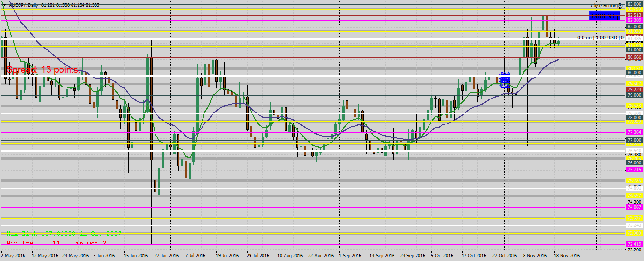The height and width of the screenshot is (261, 644).
Task: Click the blue Fibonacci level labels cluster
Action: tap(505, 80)
